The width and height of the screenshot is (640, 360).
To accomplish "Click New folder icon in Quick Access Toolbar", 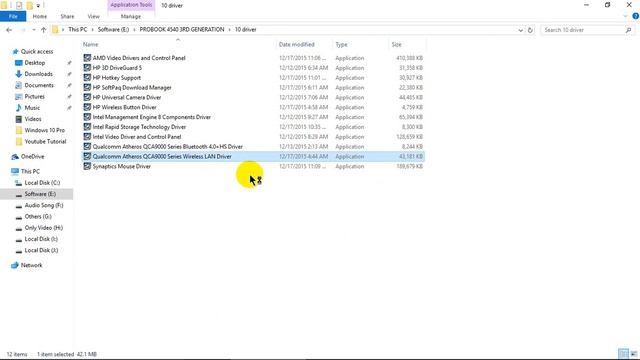I will tap(29, 5).
